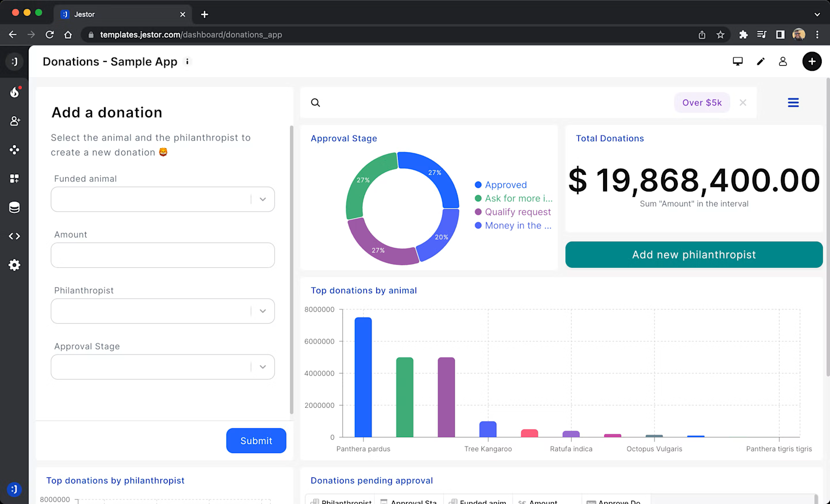Click the user profile icon in top bar
830x504 pixels.
783,61
